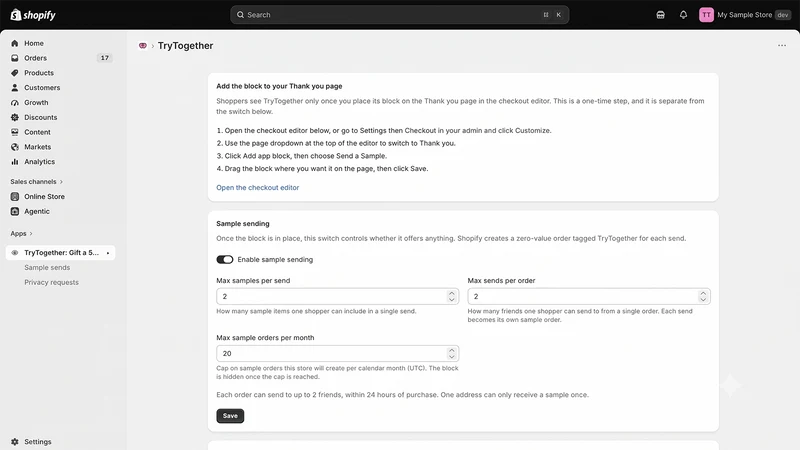The width and height of the screenshot is (800, 450).
Task: Open the three-dot more actions menu
Action: (x=782, y=45)
